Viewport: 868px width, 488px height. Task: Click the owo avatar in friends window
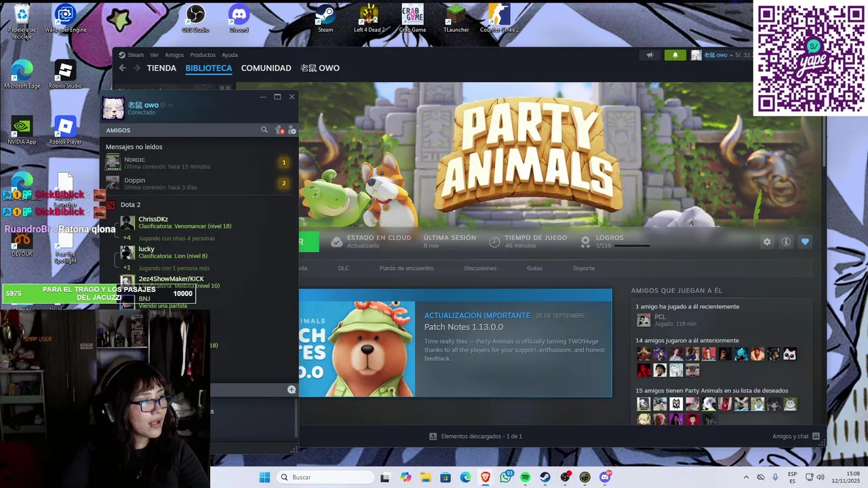point(113,108)
